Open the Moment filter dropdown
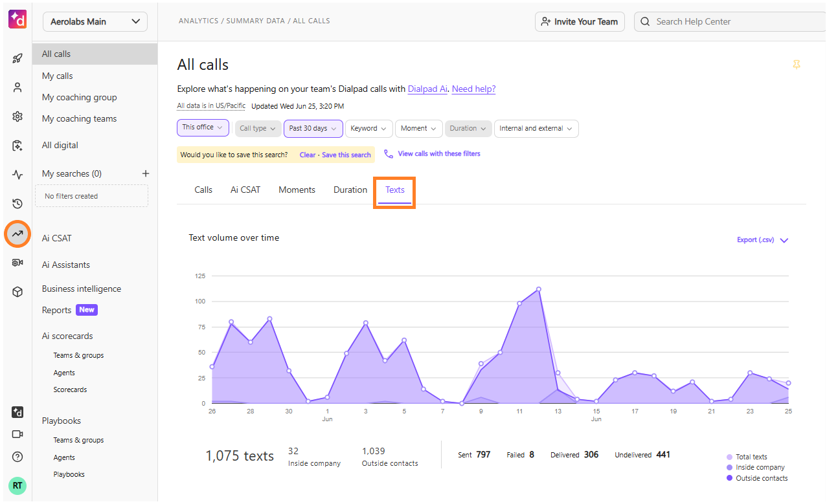Image resolution: width=827 pixels, height=504 pixels. 419,128
